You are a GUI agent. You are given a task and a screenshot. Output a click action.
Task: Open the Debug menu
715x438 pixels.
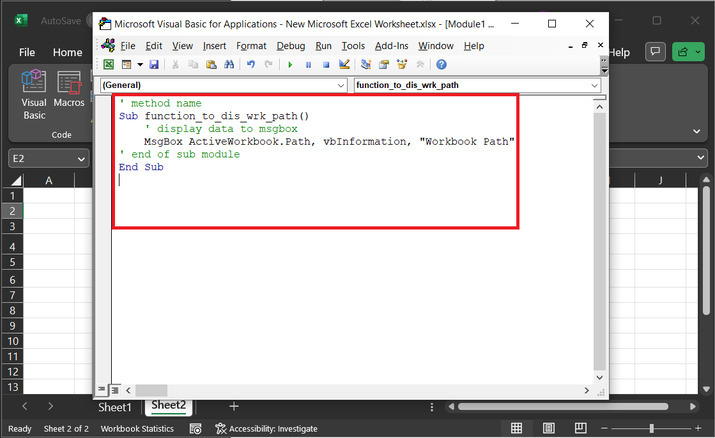290,45
